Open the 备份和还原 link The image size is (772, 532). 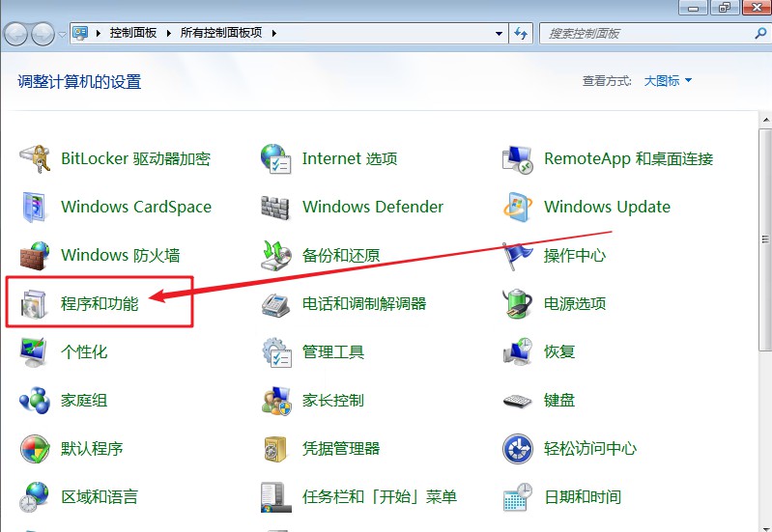340,255
